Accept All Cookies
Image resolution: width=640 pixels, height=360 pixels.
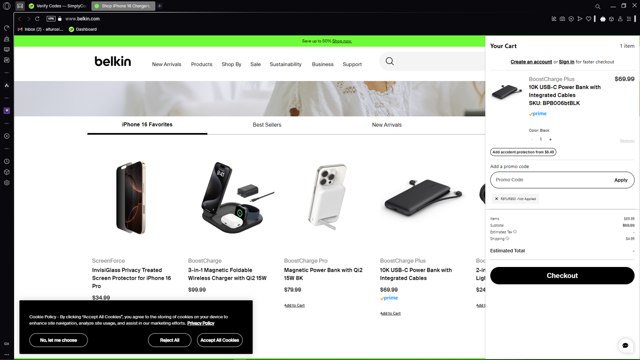(220, 340)
